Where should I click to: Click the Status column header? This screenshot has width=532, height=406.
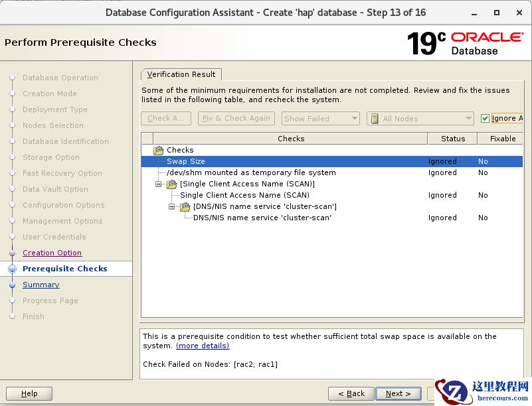coord(453,139)
